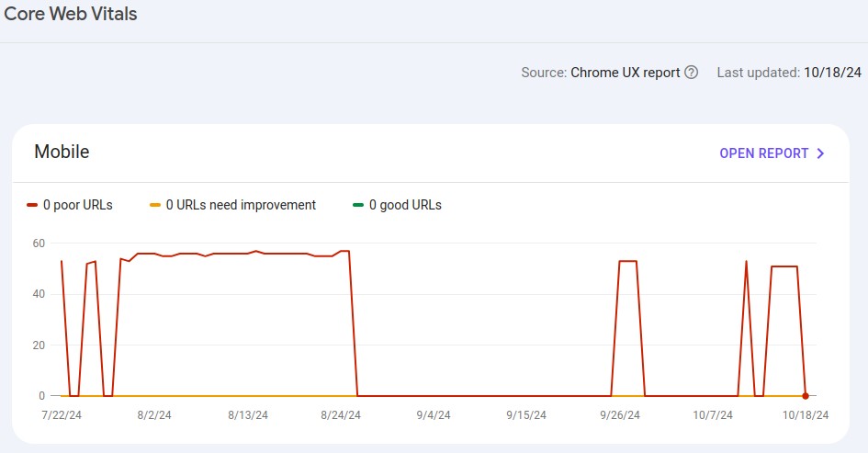
Task: Click the Chrome UX report help icon
Action: click(692, 73)
